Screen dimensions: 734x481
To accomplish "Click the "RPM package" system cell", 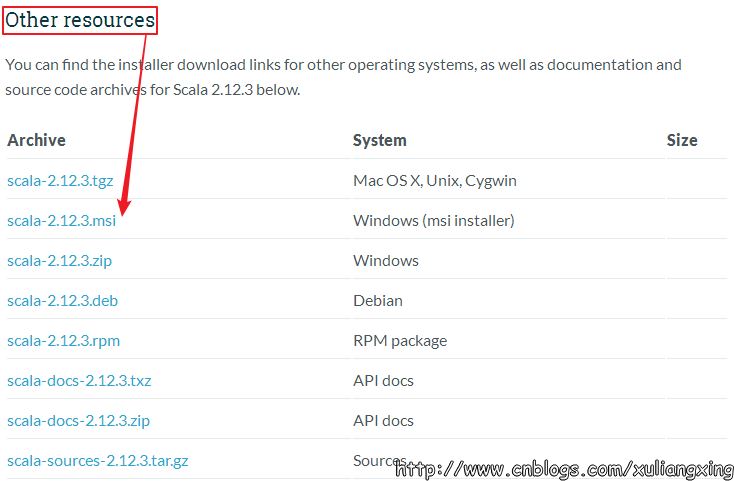I will (x=400, y=341).
